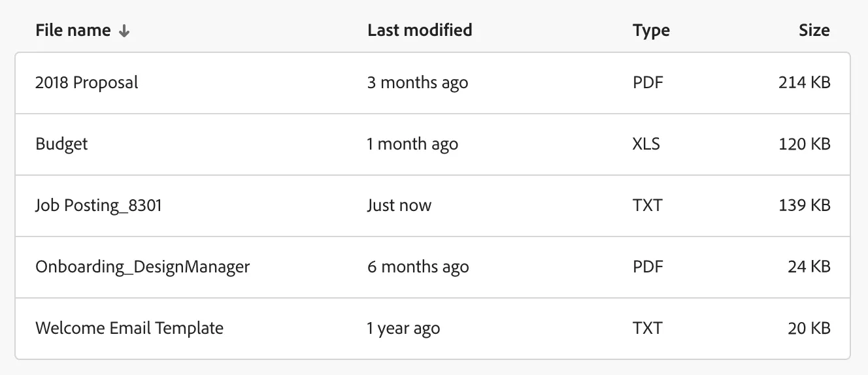Click the 1 year ago cell
Viewport: 868px width, 375px height.
point(403,328)
